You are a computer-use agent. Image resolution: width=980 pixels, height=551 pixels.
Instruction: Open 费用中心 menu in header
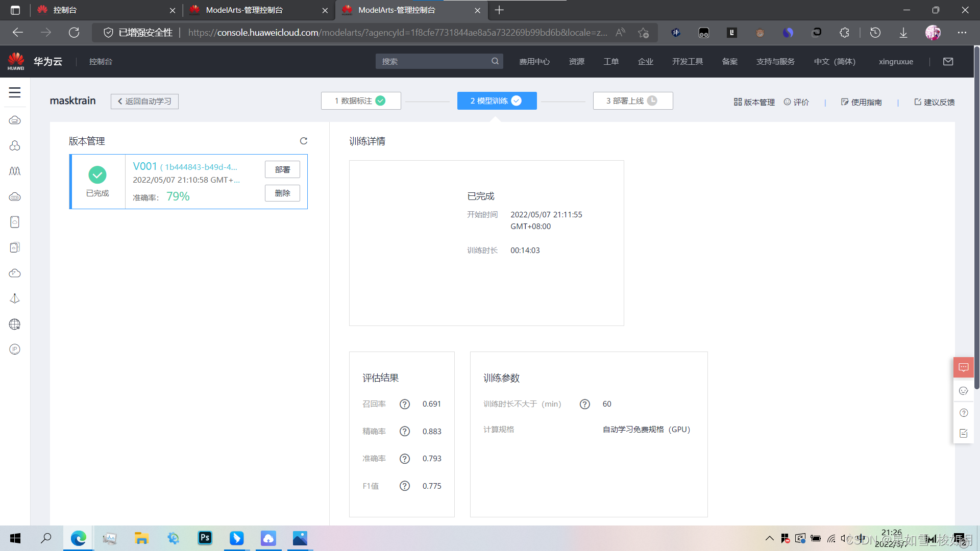[534, 61]
